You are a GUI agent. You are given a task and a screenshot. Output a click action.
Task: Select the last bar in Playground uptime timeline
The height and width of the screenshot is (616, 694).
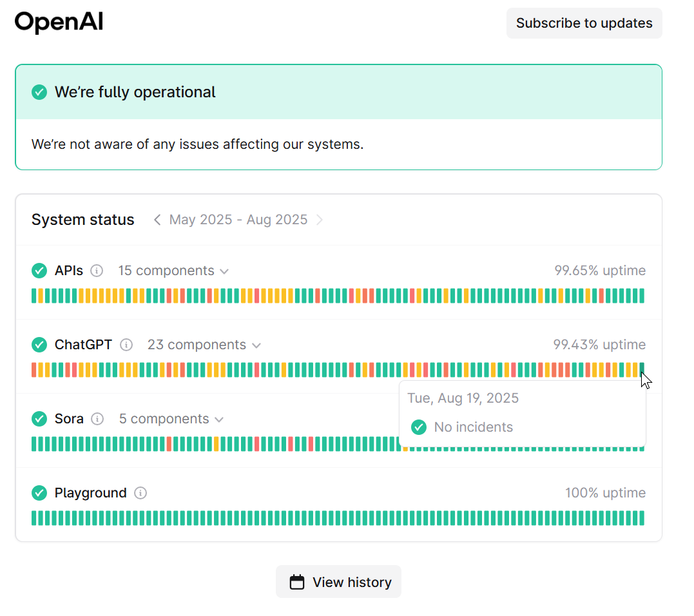(x=642, y=518)
